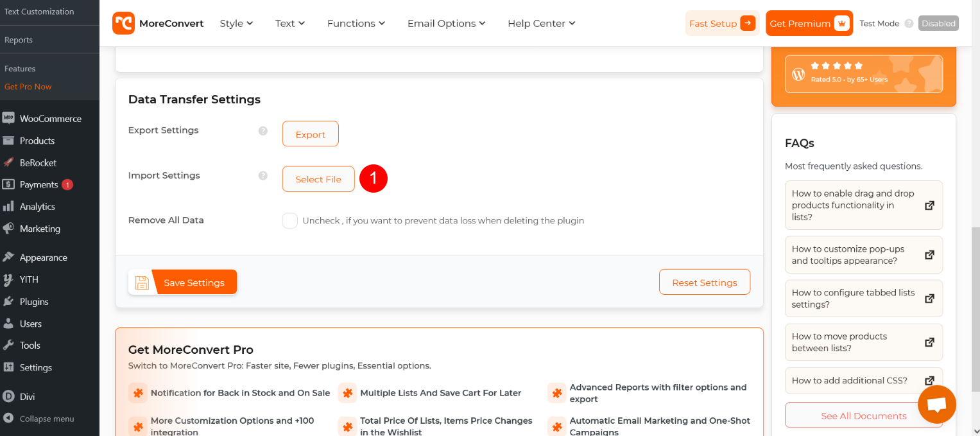Open FAQ on moving products between lists
The height and width of the screenshot is (436, 980).
[x=864, y=342]
